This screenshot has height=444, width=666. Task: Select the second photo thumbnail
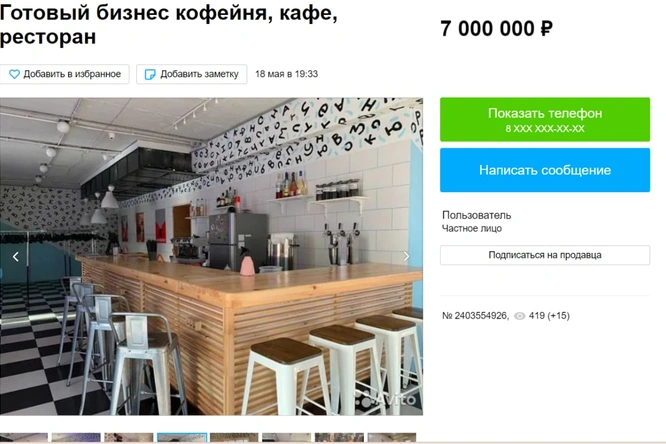pos(76,438)
